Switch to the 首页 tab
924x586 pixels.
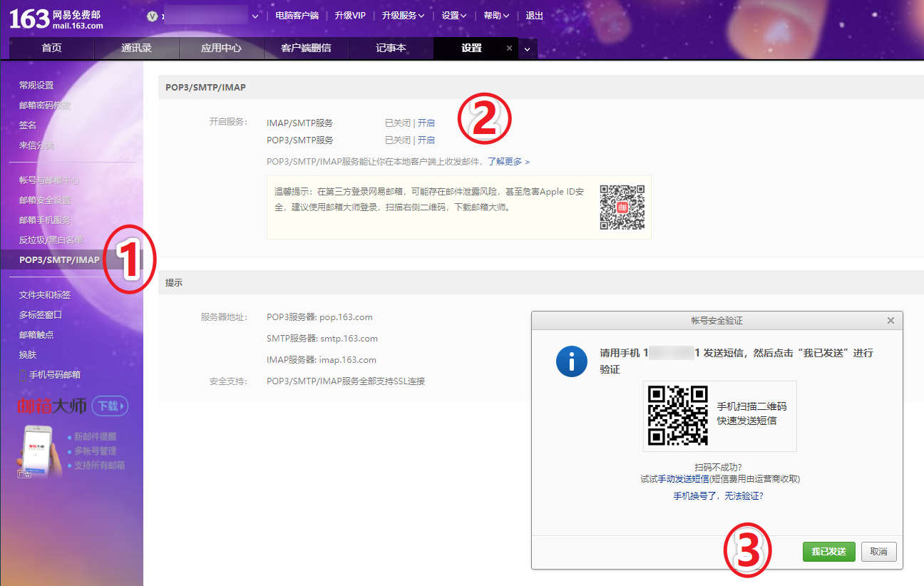tap(51, 48)
